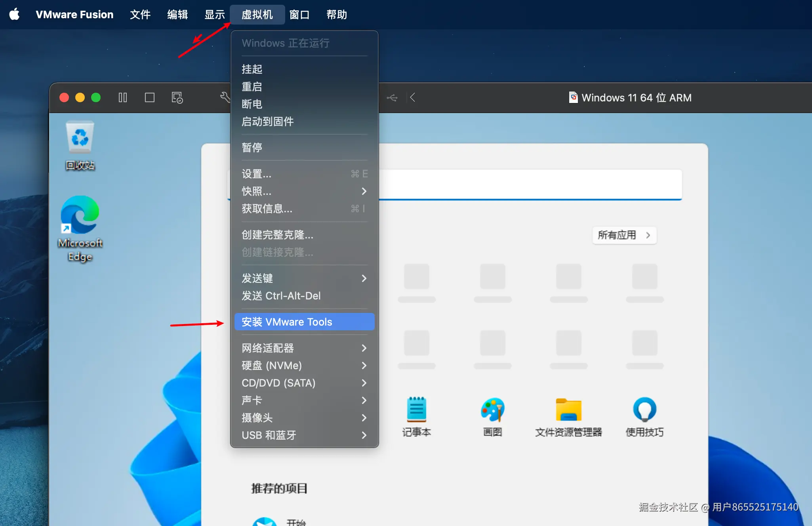Click 挂起 to suspend the VM

pyautogui.click(x=252, y=69)
